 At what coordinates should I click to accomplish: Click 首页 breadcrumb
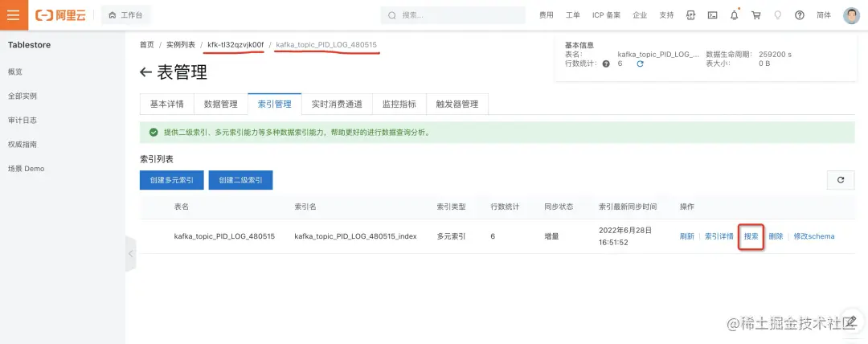tap(147, 44)
